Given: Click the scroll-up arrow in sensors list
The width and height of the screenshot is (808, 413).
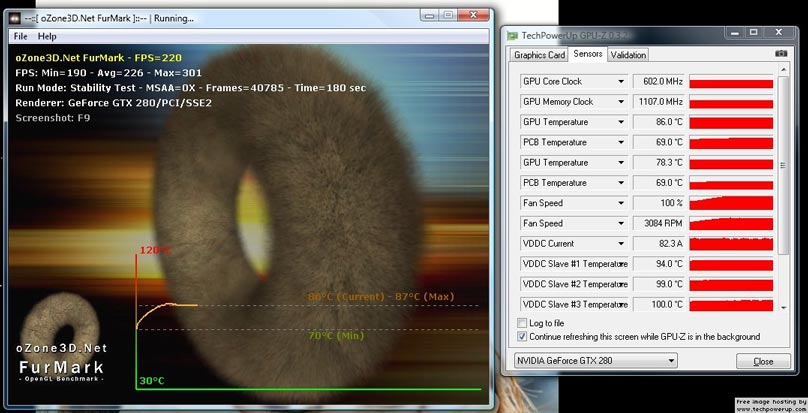Looking at the screenshot, I should 784,70.
